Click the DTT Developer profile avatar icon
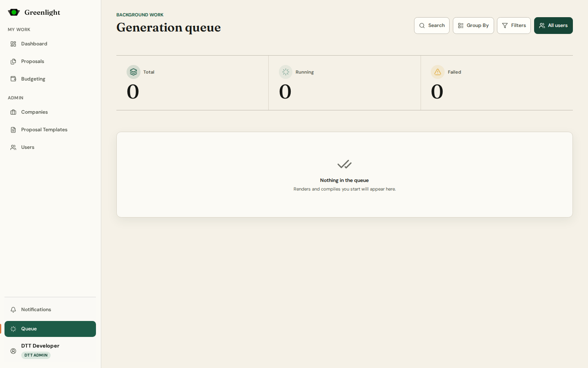This screenshot has height=368, width=588. 13,351
